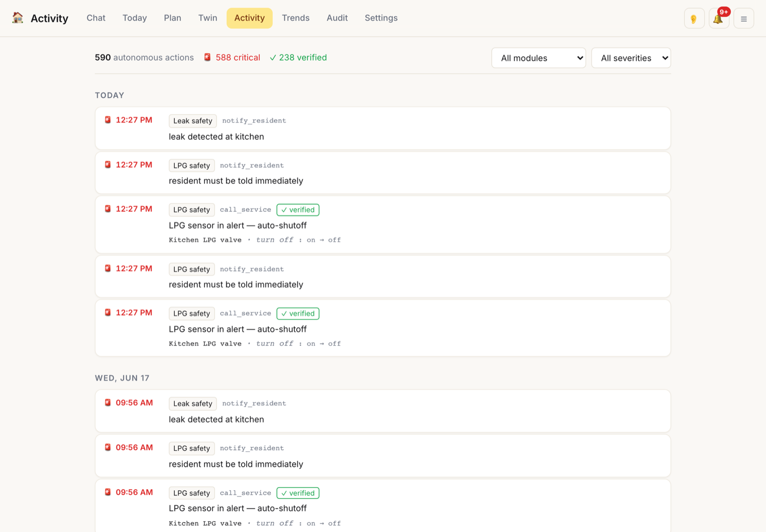The height and width of the screenshot is (532, 766).
Task: Click 'leak detected at kitchen' under Today
Action: pyautogui.click(x=217, y=137)
